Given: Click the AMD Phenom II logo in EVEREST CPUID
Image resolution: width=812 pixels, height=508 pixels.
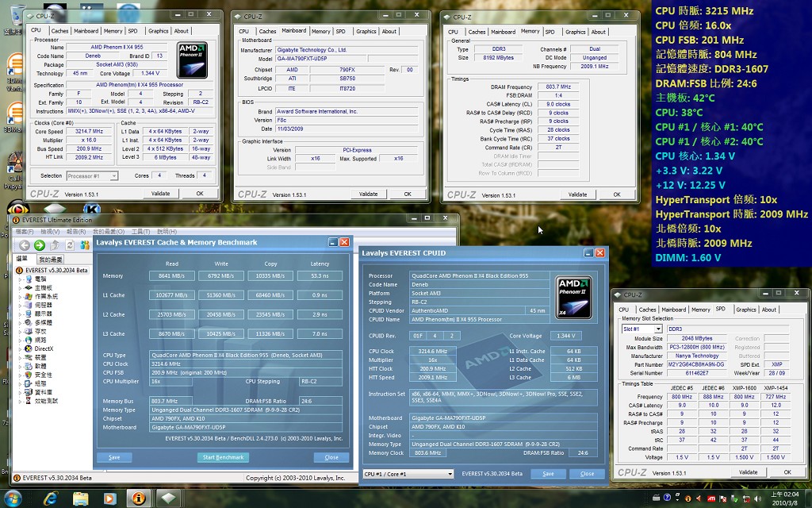Looking at the screenshot, I should point(574,298).
